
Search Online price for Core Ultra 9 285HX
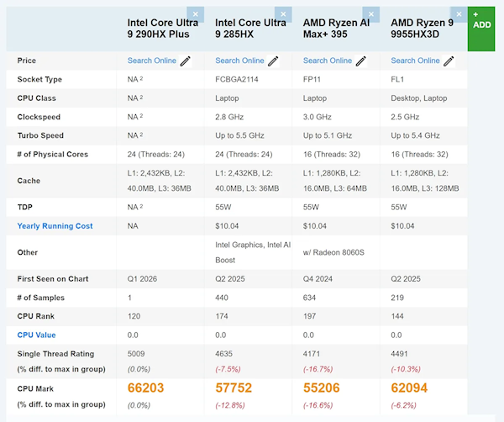pyautogui.click(x=239, y=61)
